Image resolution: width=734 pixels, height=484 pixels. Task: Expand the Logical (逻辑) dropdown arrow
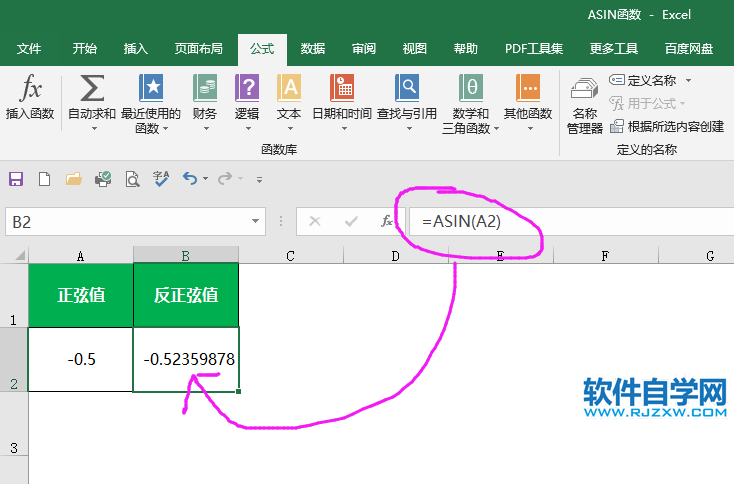coord(248,129)
